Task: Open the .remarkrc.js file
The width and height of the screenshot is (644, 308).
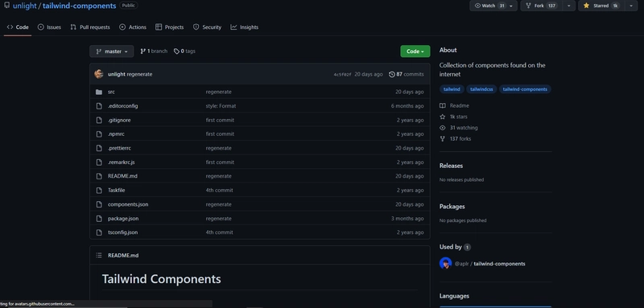Action: pos(122,162)
